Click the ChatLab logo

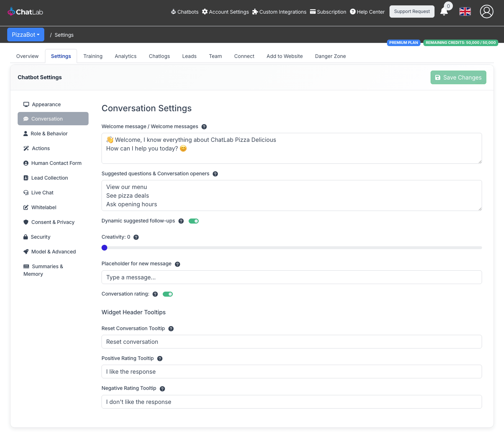point(25,12)
